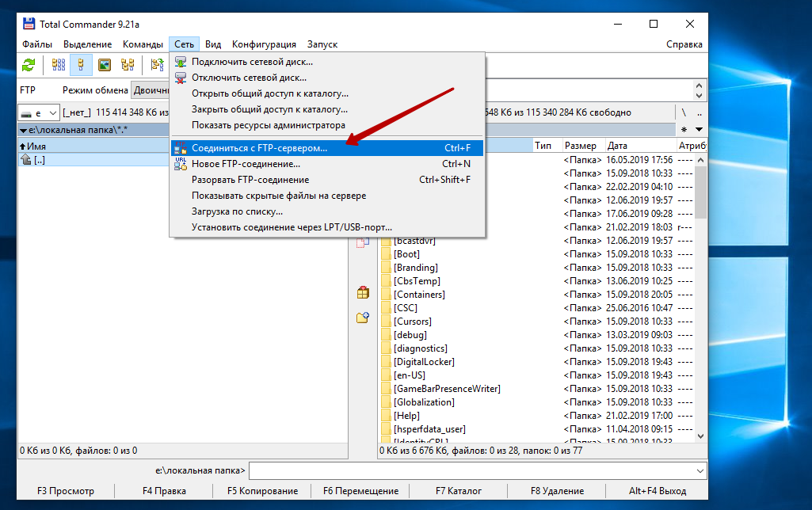Click the right panel vertical scrollbar thumb
Viewport: 812px width, 510px height.
click(x=700, y=192)
